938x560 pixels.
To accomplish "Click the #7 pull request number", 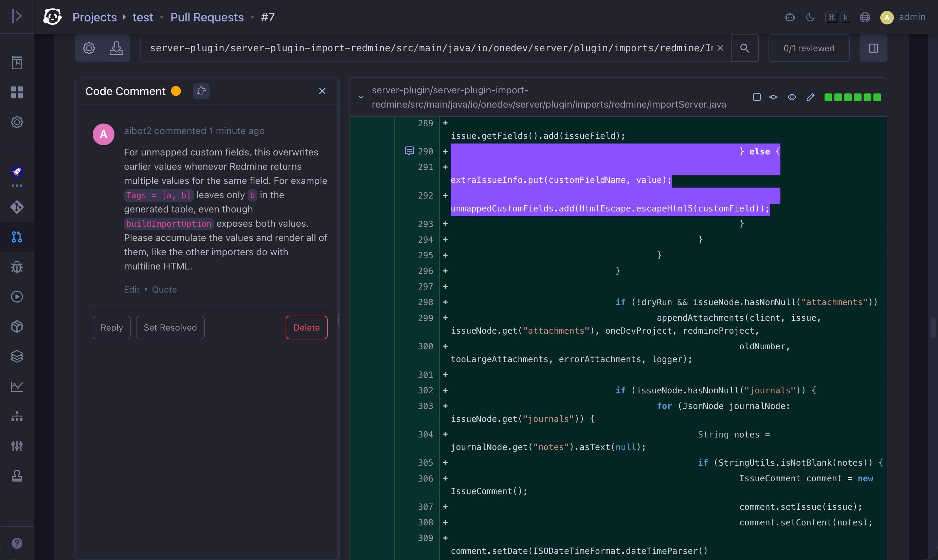I will click(x=268, y=17).
